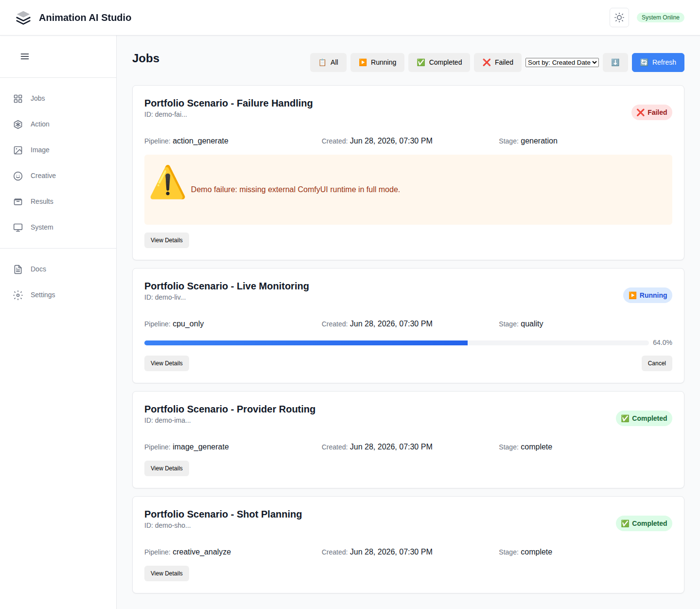Click the 'ID: demo-fai...' text
The image size is (700, 609).
[166, 114]
